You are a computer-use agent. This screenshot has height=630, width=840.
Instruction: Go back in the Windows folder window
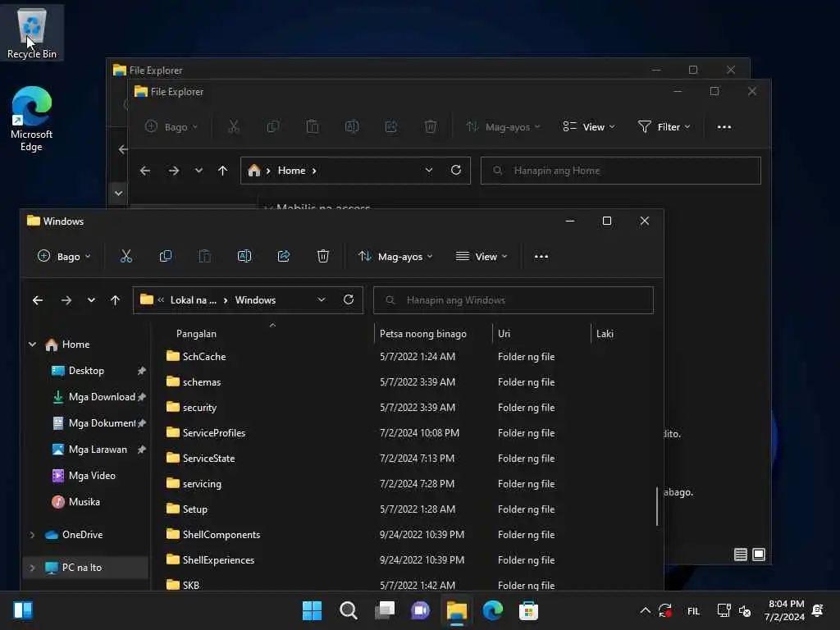(x=38, y=300)
